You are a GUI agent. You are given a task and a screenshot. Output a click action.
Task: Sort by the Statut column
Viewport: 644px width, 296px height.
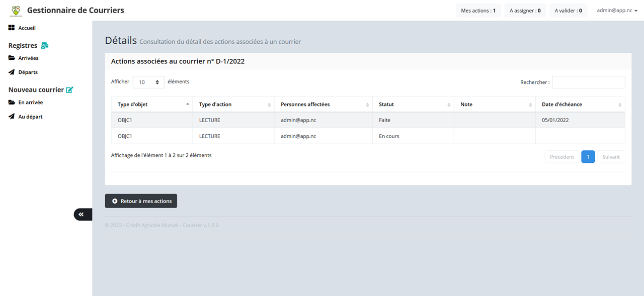[x=413, y=105]
